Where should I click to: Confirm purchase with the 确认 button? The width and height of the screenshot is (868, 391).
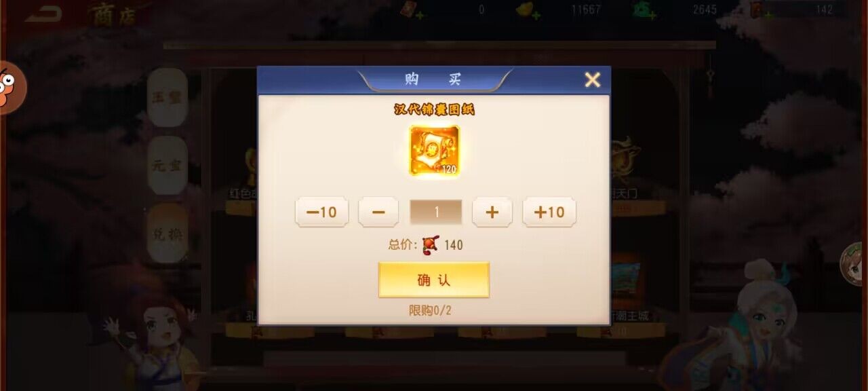[x=434, y=280]
